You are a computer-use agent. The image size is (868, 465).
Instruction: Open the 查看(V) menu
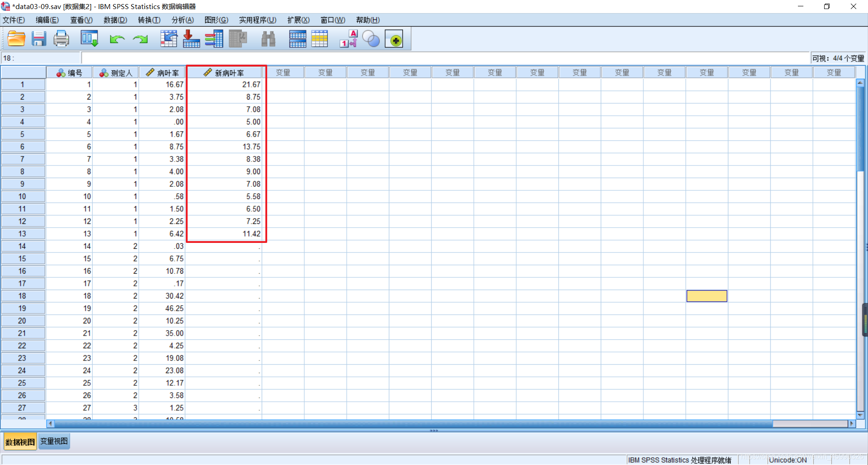click(81, 20)
